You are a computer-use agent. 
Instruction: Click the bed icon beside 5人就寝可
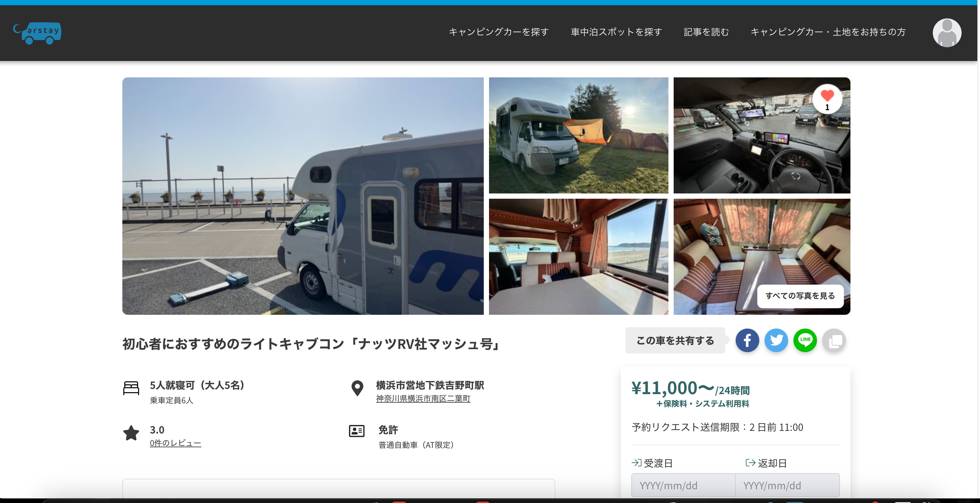click(131, 388)
